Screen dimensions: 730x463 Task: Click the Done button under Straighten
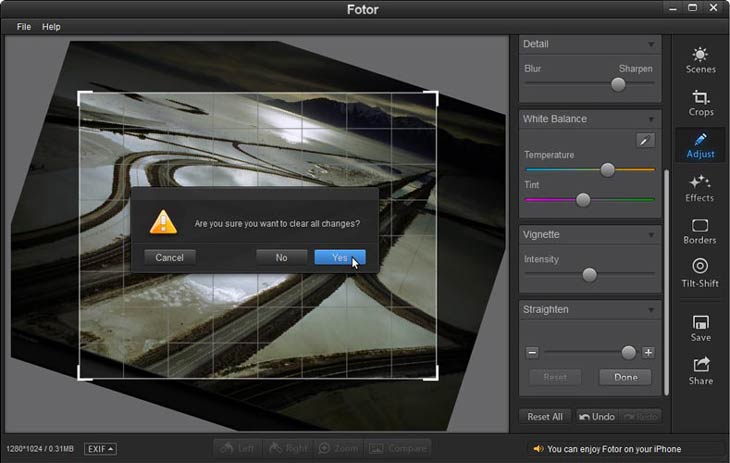tap(625, 378)
